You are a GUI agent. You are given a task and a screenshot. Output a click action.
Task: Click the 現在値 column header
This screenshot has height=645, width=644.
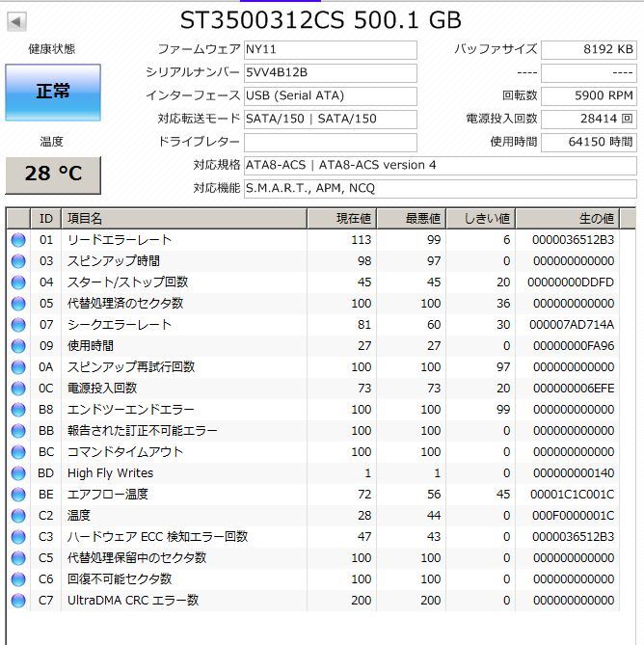pyautogui.click(x=341, y=219)
